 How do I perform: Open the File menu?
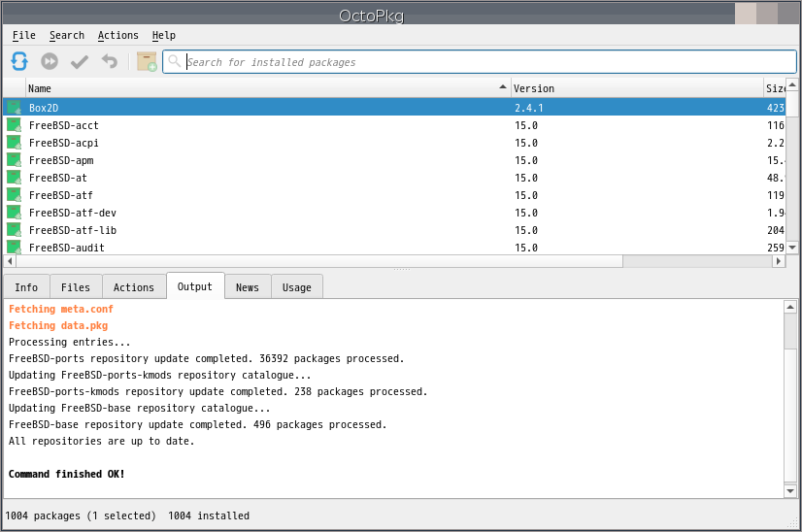(24, 35)
